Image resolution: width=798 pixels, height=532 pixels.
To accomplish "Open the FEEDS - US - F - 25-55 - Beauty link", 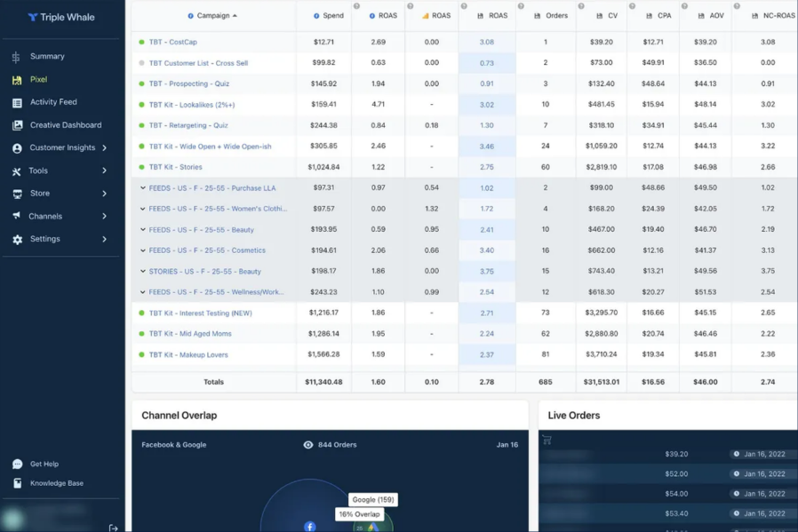I will pyautogui.click(x=202, y=230).
